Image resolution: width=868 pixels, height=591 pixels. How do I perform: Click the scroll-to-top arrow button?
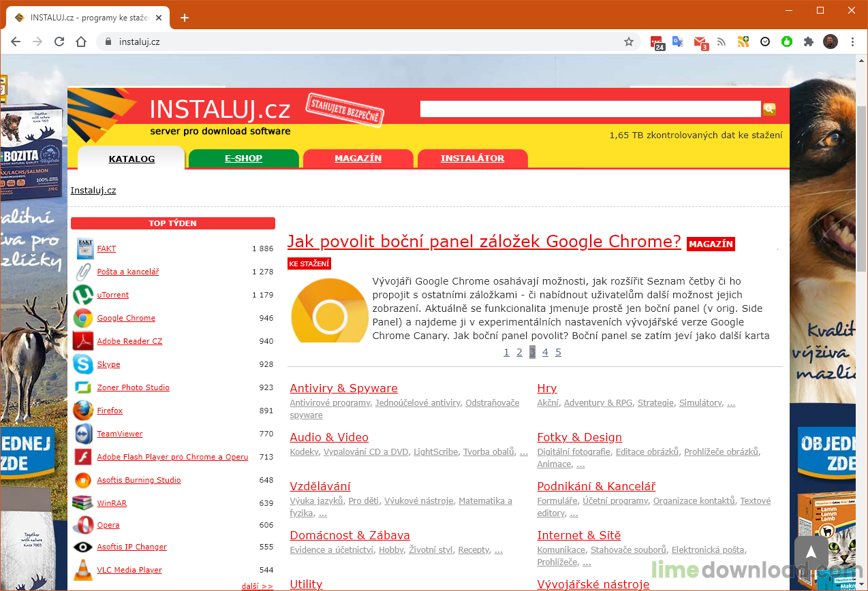pyautogui.click(x=811, y=553)
